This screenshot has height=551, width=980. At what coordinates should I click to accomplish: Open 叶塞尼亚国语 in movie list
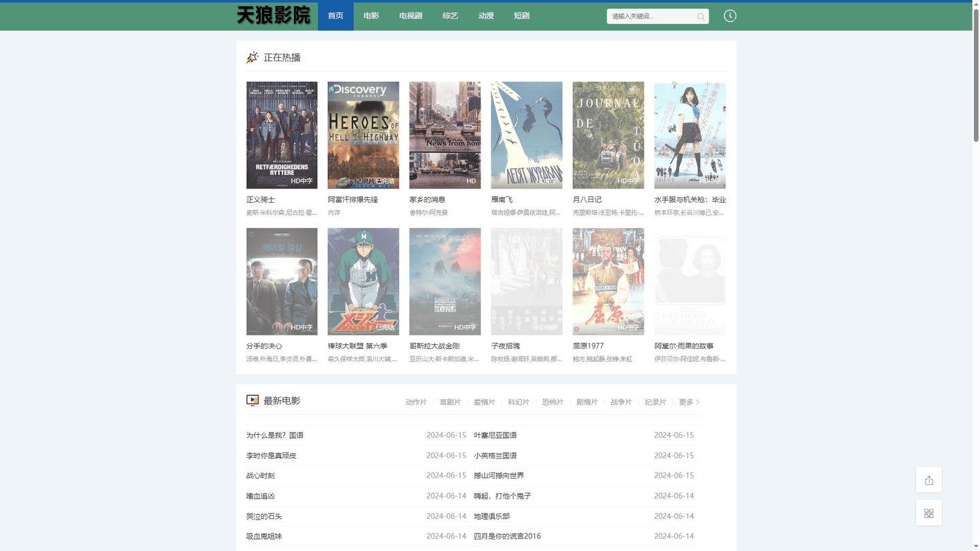pos(495,435)
